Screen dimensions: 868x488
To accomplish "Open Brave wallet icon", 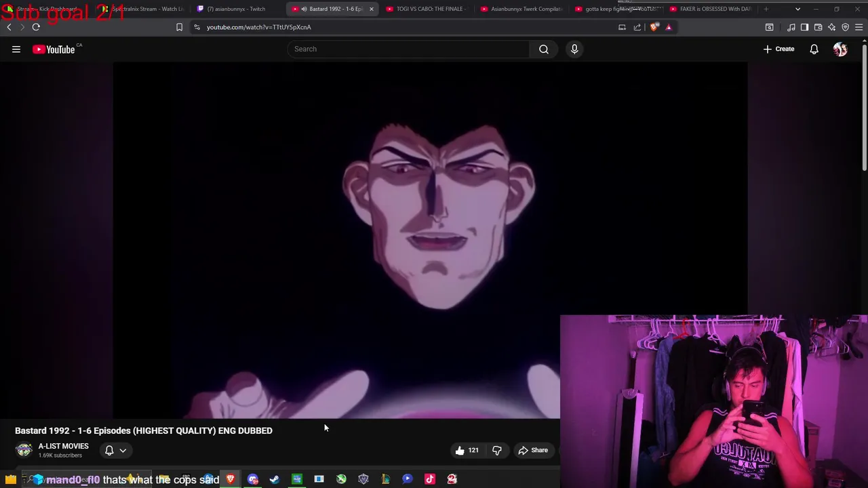I will pyautogui.click(x=818, y=27).
